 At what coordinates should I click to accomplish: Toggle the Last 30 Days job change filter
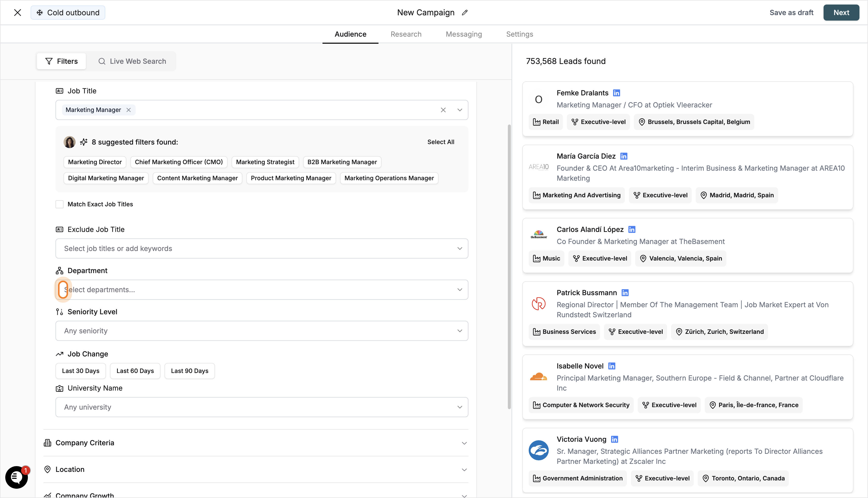click(80, 371)
